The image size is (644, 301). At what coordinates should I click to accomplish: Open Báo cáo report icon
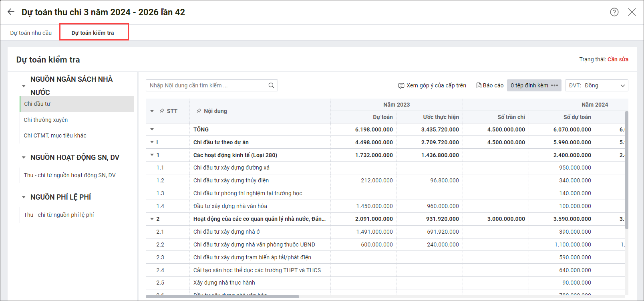(479, 85)
